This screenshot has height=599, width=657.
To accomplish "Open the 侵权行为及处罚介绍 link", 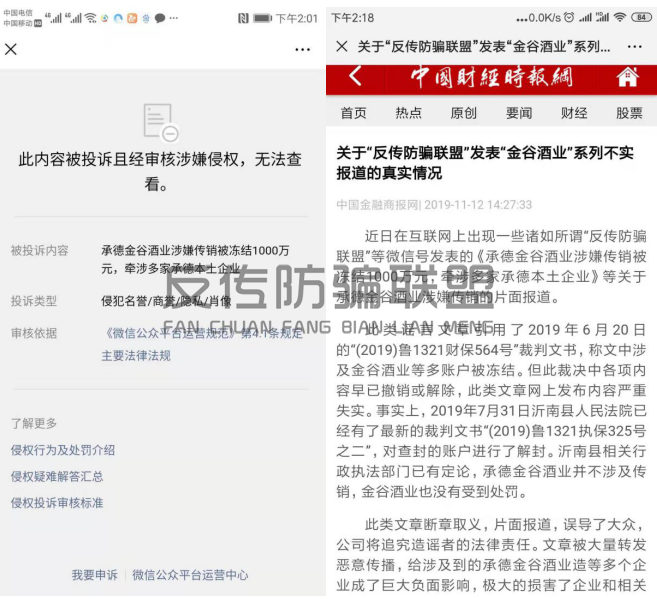I will click(x=62, y=450).
